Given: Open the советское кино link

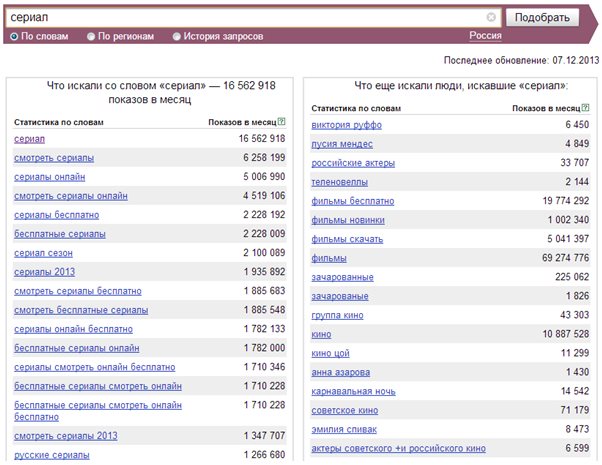Looking at the screenshot, I should click(x=345, y=410).
